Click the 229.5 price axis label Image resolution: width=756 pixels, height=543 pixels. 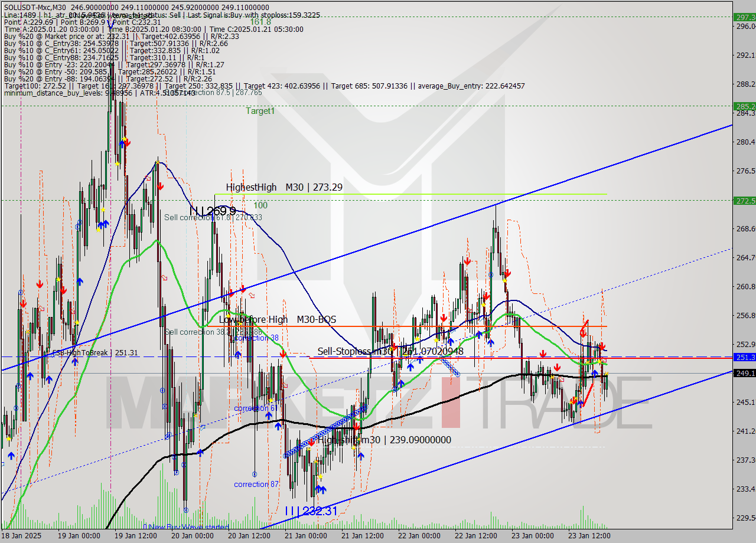point(746,518)
